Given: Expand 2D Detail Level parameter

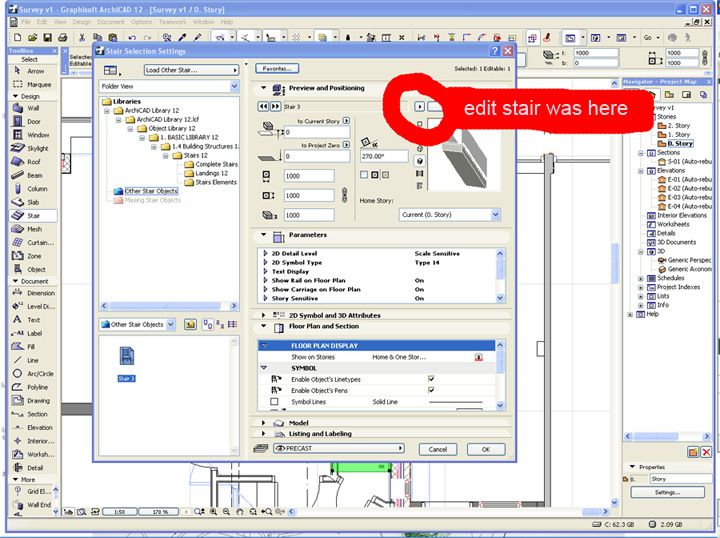Looking at the screenshot, I should [x=265, y=253].
